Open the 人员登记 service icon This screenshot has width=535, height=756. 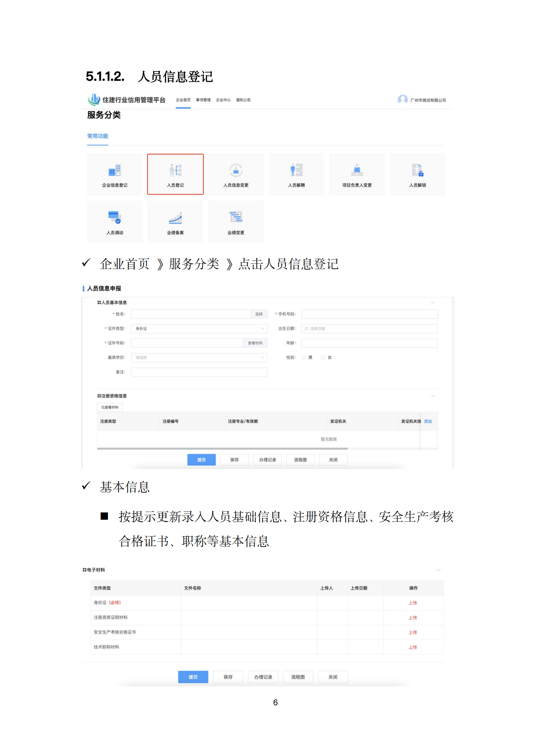coord(175,170)
